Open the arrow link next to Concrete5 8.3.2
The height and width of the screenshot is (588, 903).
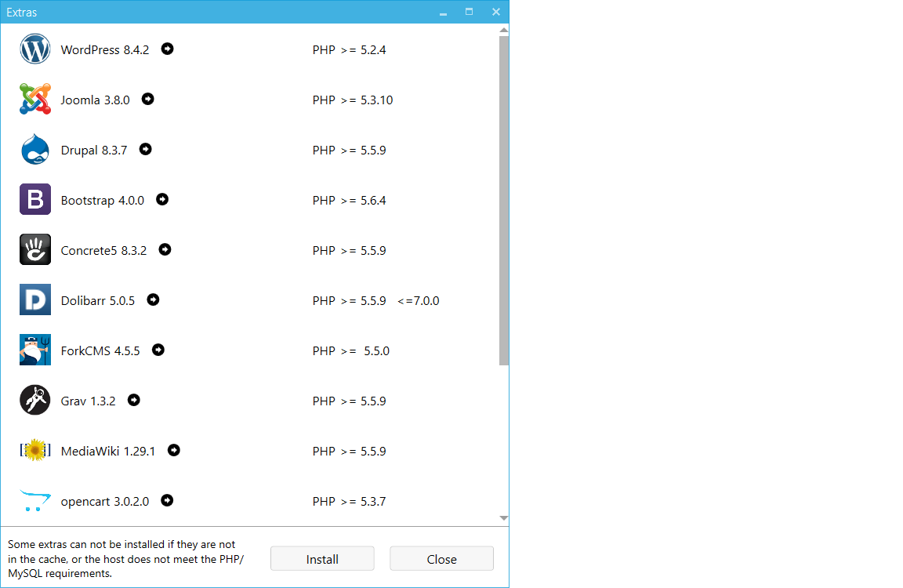(x=165, y=249)
